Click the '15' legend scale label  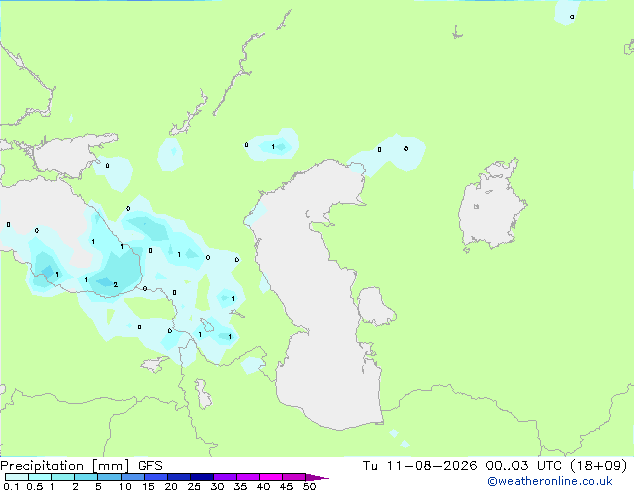click(148, 486)
